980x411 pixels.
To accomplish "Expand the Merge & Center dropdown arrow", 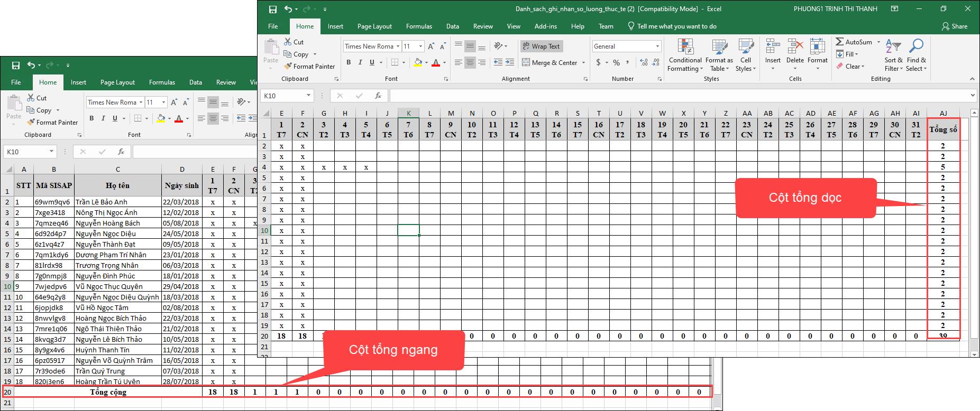I will coord(584,62).
